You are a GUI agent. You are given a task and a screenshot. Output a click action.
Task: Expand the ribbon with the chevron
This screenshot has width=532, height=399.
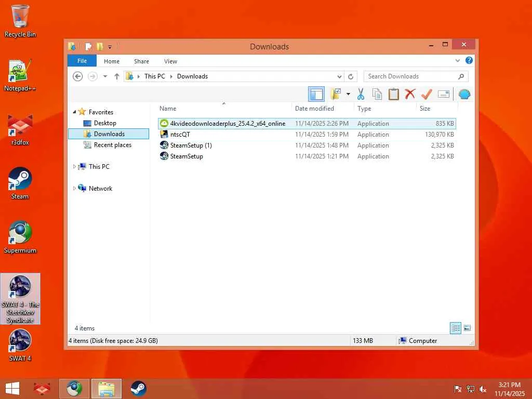457,61
